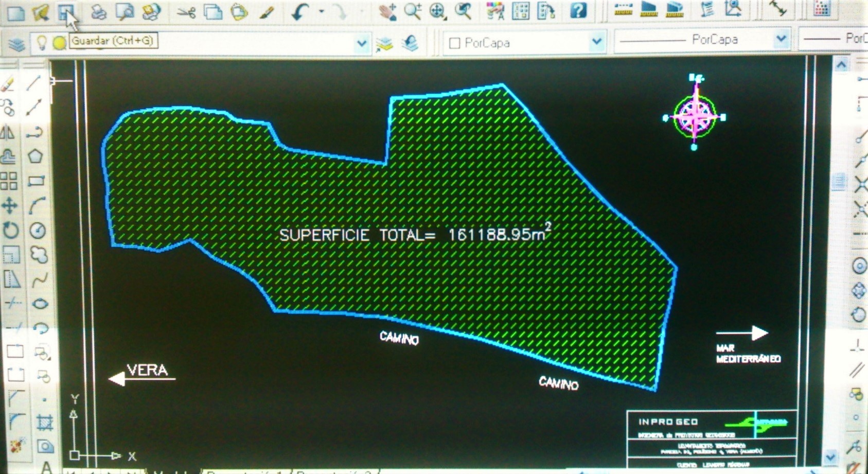Open the undo history dropdown arrow
This screenshot has height=474, width=868.
coord(322,11)
